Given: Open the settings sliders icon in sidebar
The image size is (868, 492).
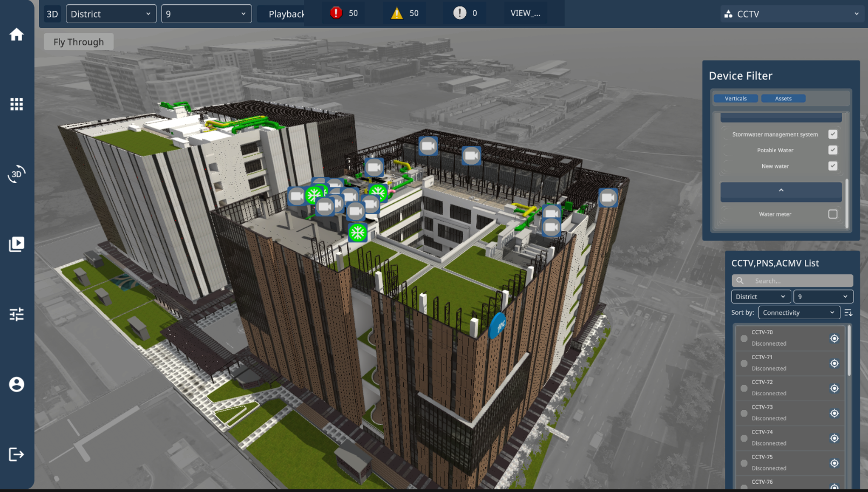Looking at the screenshot, I should (17, 314).
